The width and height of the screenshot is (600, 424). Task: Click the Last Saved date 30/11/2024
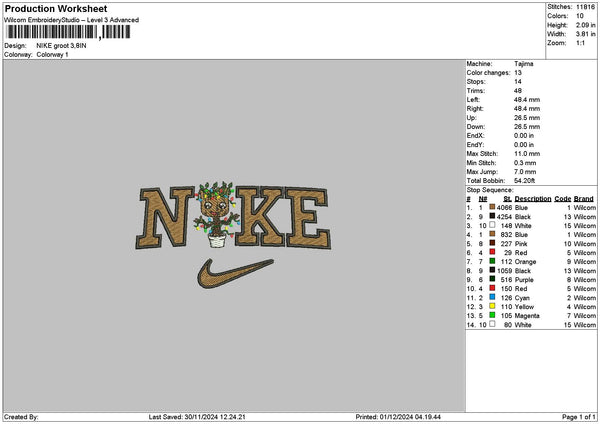[x=202, y=417]
